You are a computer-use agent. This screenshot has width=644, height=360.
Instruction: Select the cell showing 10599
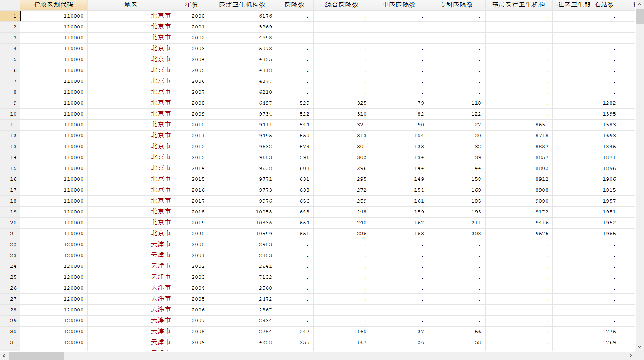point(243,234)
